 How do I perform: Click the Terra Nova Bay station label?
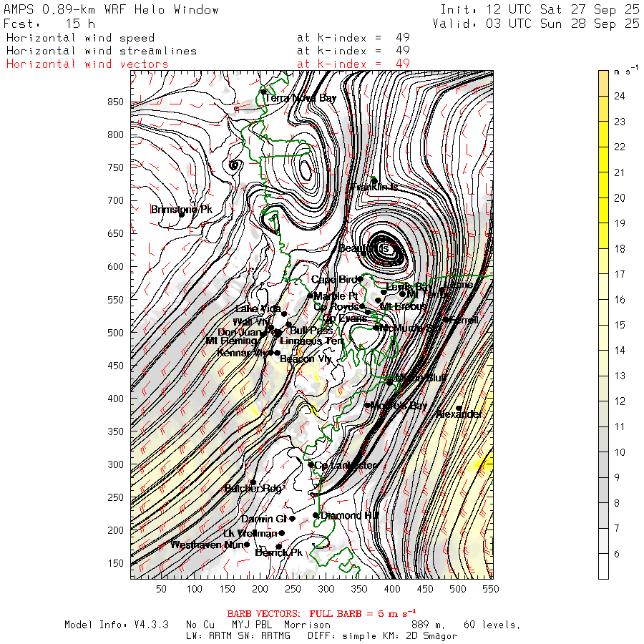[301, 98]
